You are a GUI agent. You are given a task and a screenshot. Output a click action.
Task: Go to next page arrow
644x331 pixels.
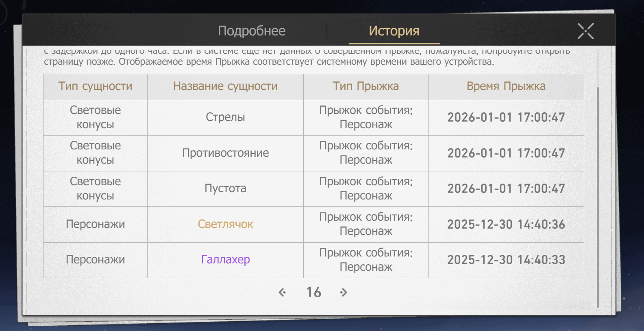coord(344,292)
